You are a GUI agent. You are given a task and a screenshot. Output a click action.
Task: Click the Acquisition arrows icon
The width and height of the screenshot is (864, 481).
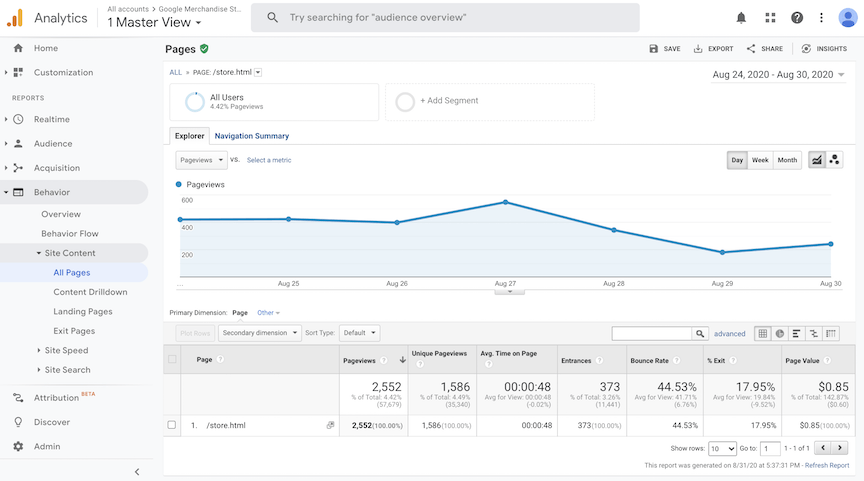[18, 167]
